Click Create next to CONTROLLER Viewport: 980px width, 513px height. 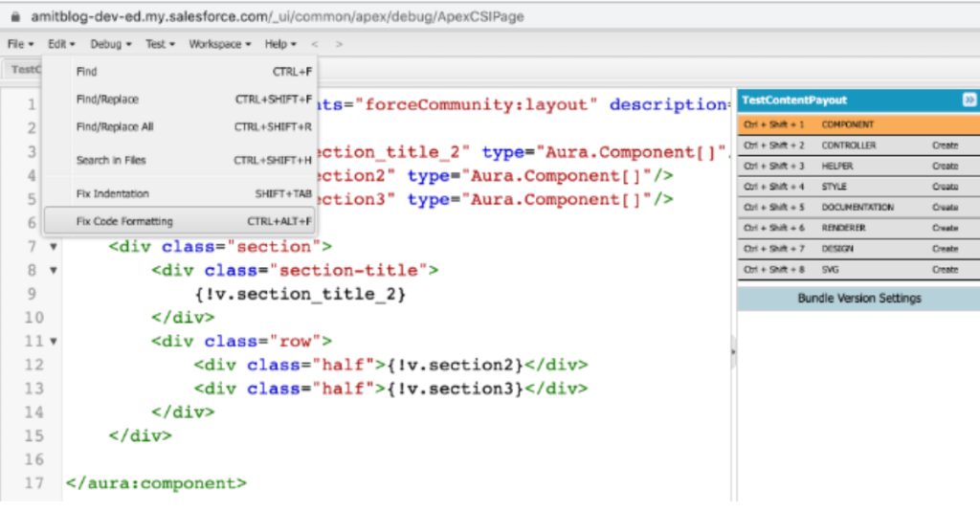[x=945, y=145]
